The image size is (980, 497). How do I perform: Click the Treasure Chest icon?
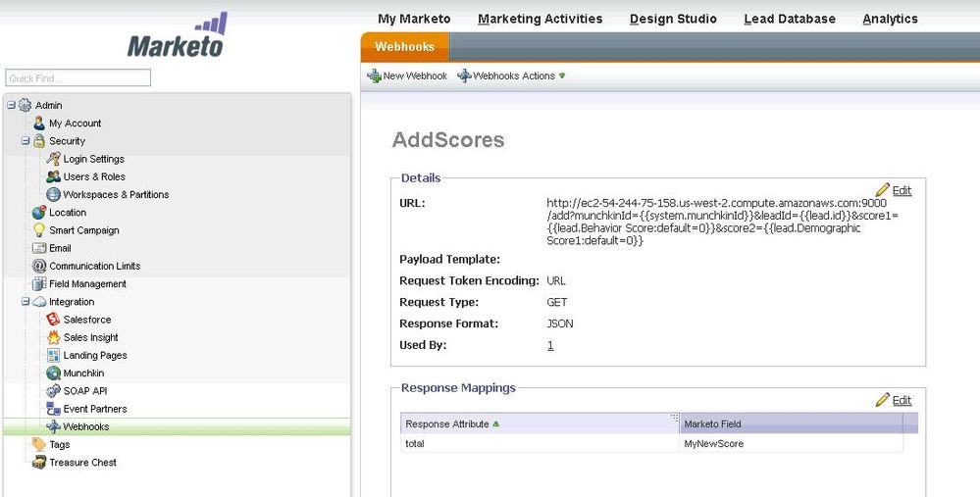39,463
